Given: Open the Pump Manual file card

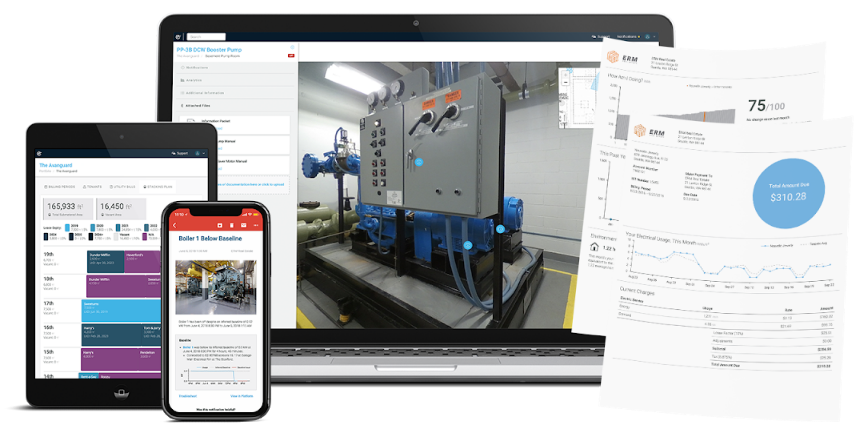Looking at the screenshot, I should click(x=253, y=145).
